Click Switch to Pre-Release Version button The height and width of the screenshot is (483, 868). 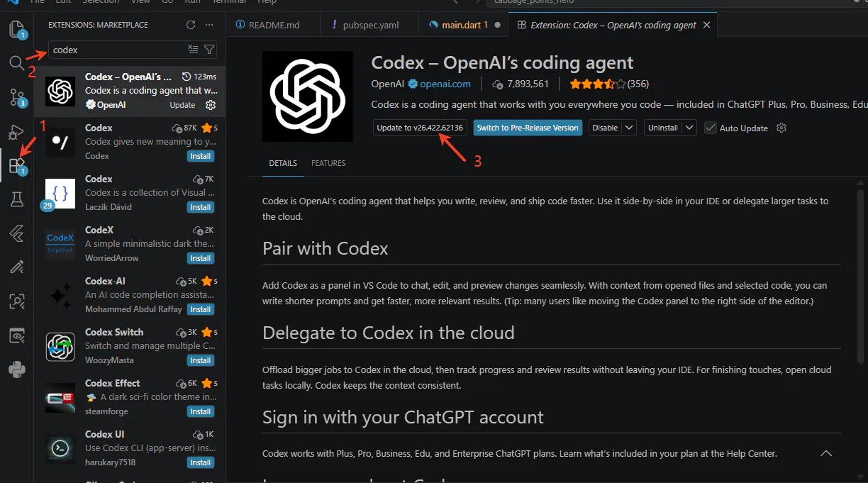[x=528, y=128]
